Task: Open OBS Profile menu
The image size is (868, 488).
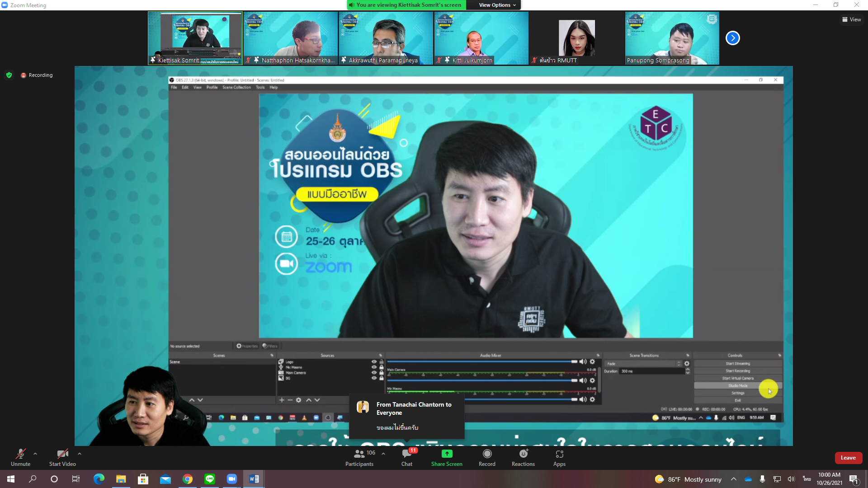Action: pos(212,87)
